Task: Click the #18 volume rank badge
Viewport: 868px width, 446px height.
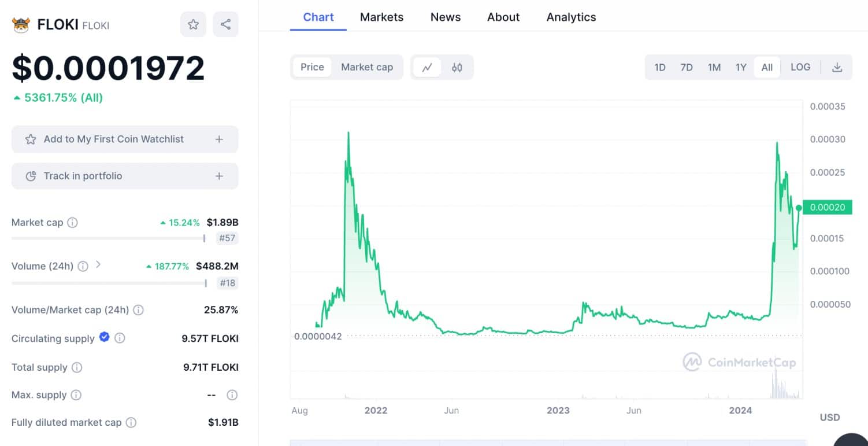Action: pos(227,283)
